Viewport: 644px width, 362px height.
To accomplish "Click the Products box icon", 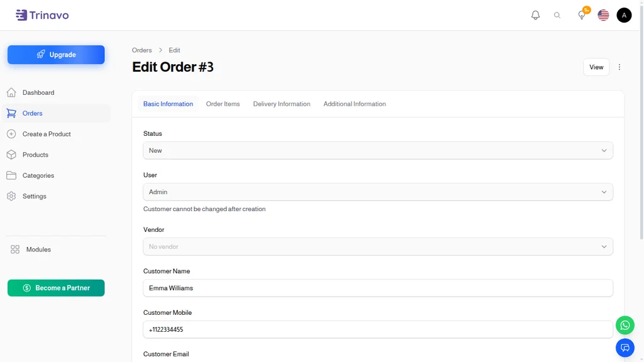I will (11, 155).
